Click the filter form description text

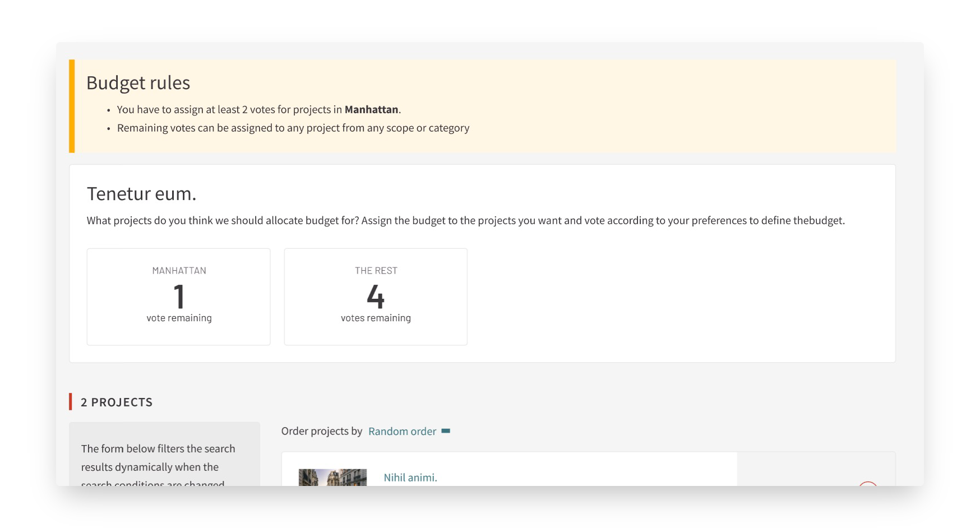coord(158,458)
